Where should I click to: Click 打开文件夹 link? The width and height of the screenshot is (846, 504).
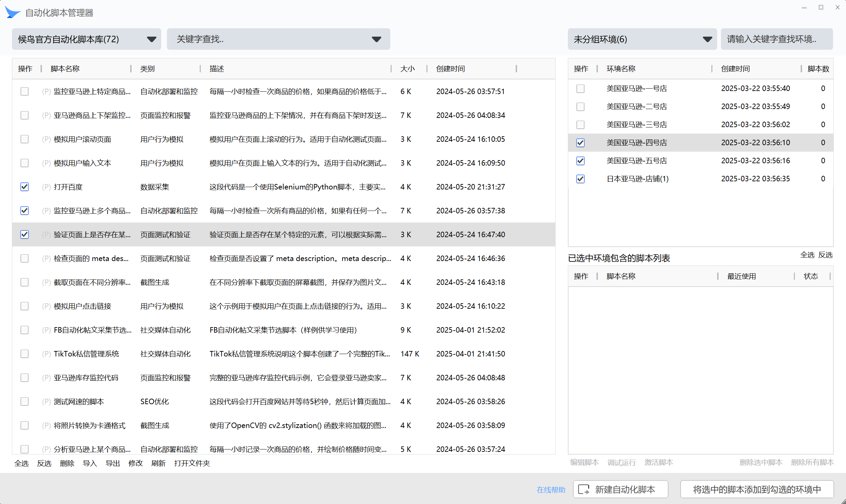tap(192, 463)
